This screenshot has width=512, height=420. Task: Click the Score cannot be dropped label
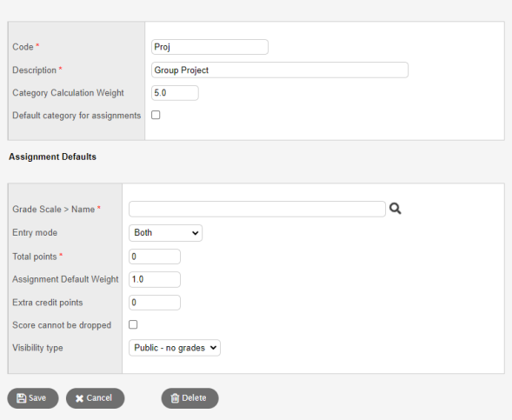coord(62,325)
